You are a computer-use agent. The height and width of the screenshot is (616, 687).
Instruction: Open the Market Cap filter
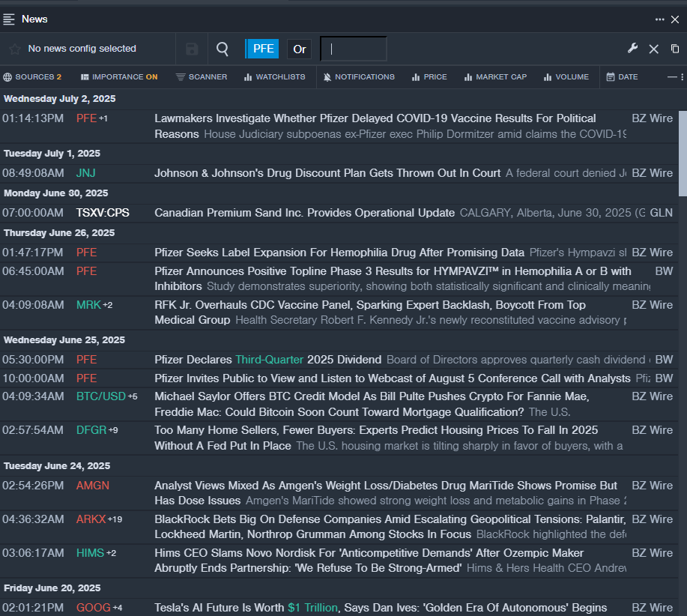coord(495,77)
